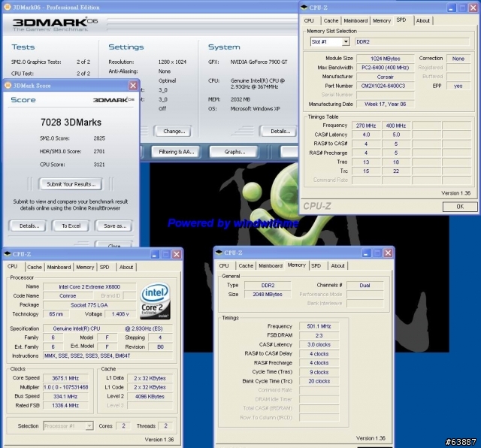
Task: Click the Graphs button
Action: [x=234, y=152]
